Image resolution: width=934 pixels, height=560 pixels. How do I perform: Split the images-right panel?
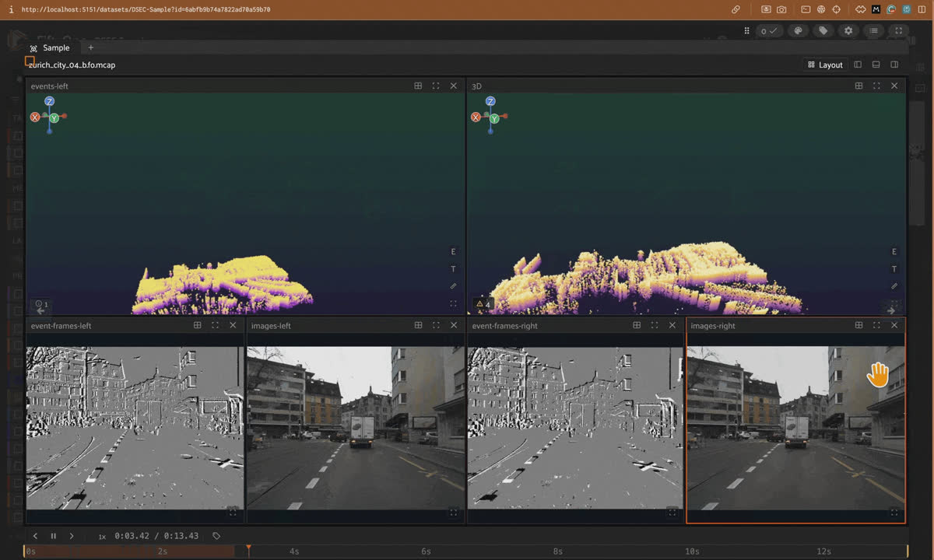pyautogui.click(x=859, y=325)
